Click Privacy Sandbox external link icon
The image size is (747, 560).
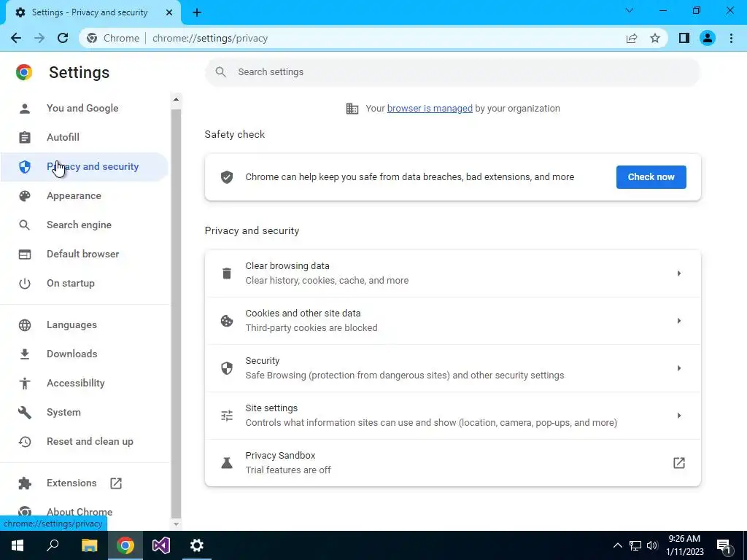(x=679, y=463)
